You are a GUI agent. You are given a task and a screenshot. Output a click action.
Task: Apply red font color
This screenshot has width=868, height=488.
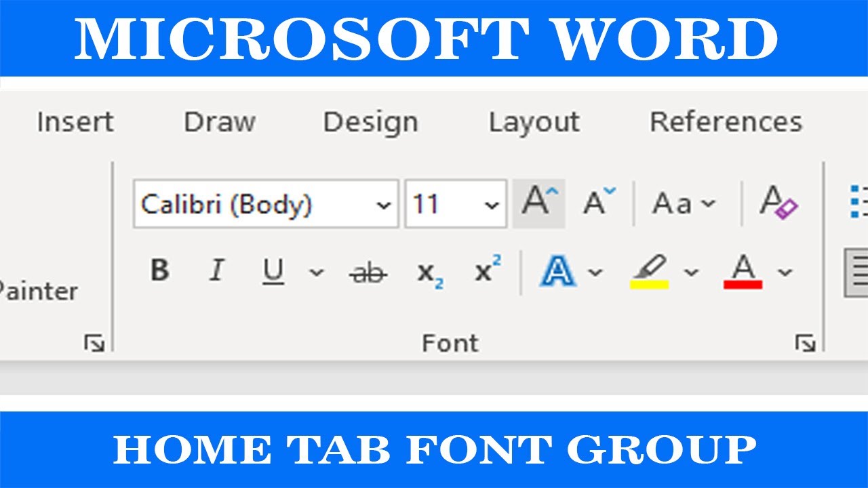pyautogui.click(x=743, y=272)
